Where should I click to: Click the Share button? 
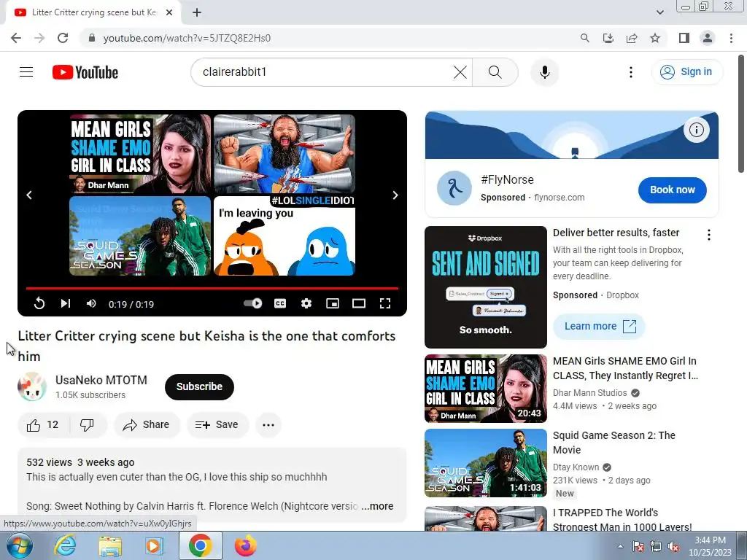(147, 425)
